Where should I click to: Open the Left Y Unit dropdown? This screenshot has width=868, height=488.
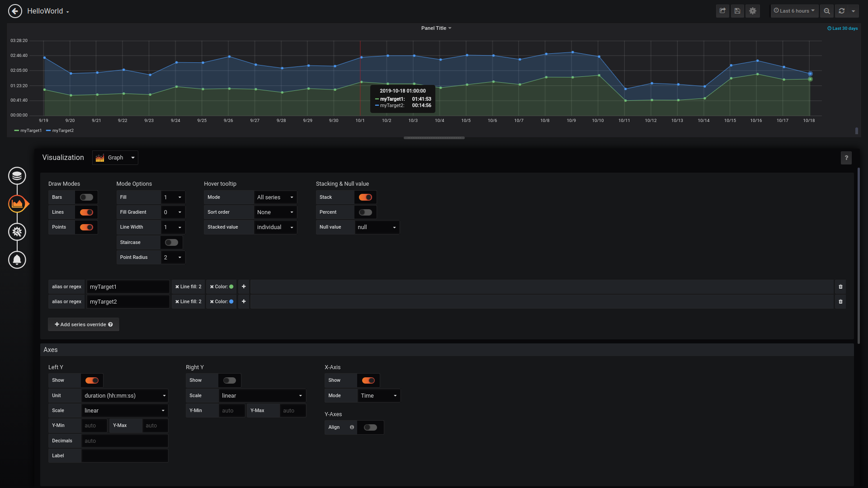tap(125, 396)
